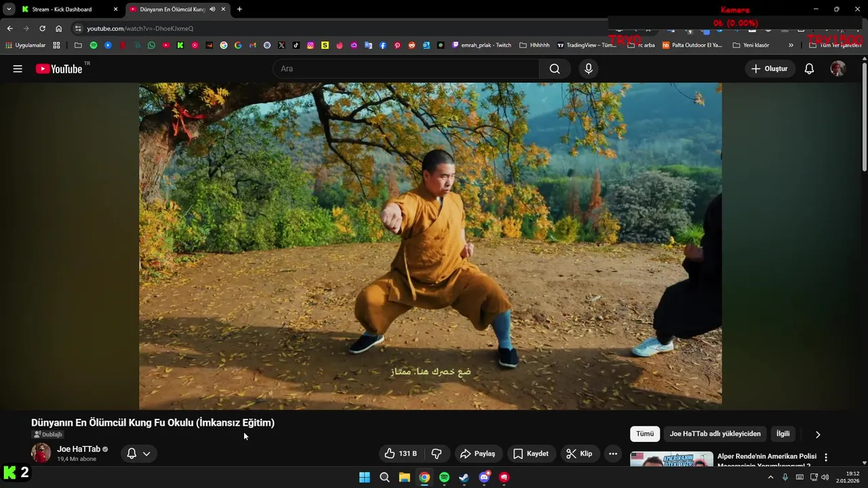Image resolution: width=868 pixels, height=488 pixels.
Task: Open notification preferences dropdown for Joe HaTTab
Action: click(x=139, y=453)
